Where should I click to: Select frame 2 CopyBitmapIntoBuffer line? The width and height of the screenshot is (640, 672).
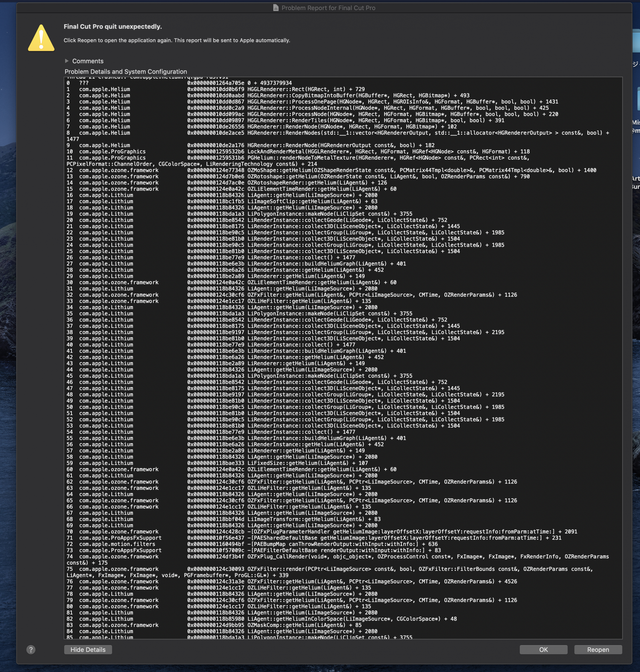tap(268, 95)
